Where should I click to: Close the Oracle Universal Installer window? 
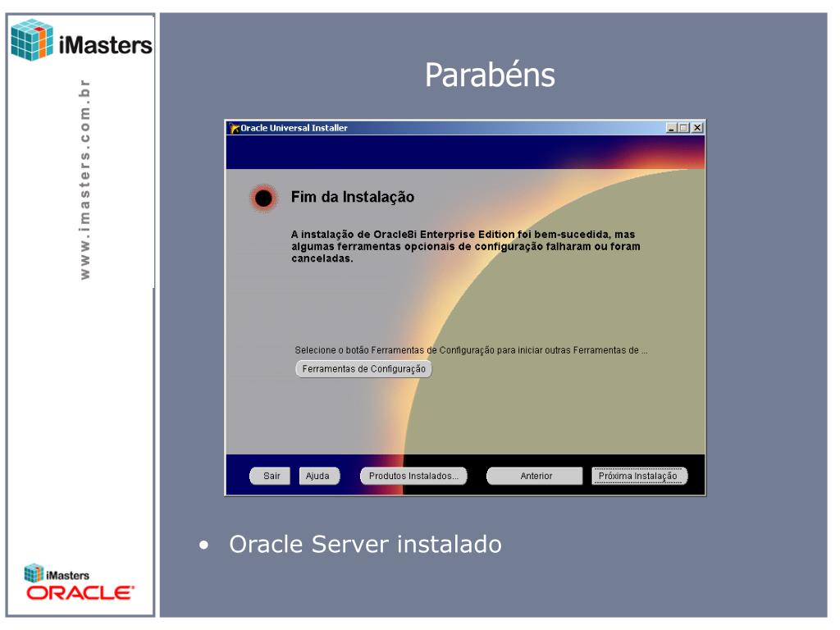pos(697,127)
